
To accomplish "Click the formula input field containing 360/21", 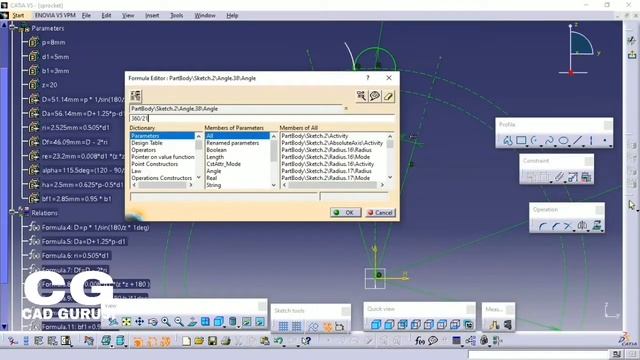I will tap(262, 118).
